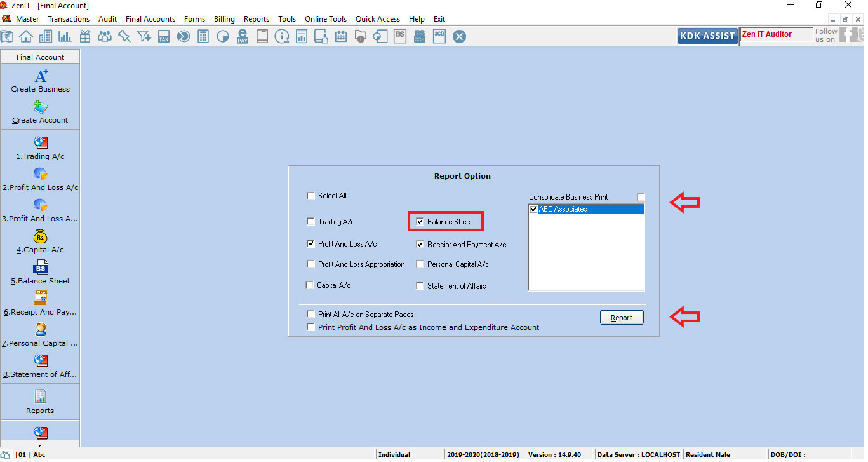
Task: Open Reports in the side panel
Action: [40, 402]
